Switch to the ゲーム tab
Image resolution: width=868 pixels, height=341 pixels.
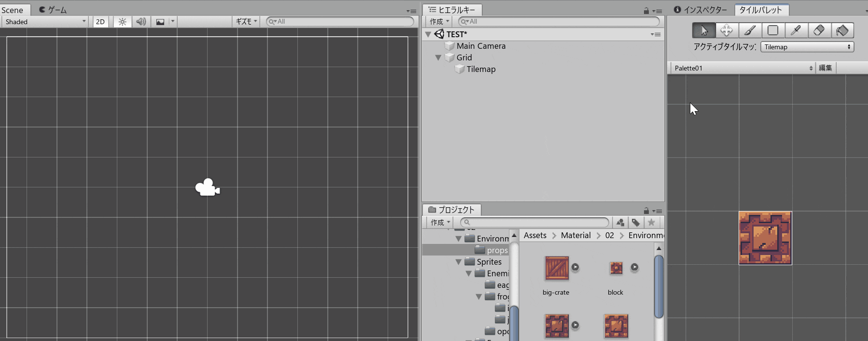53,10
